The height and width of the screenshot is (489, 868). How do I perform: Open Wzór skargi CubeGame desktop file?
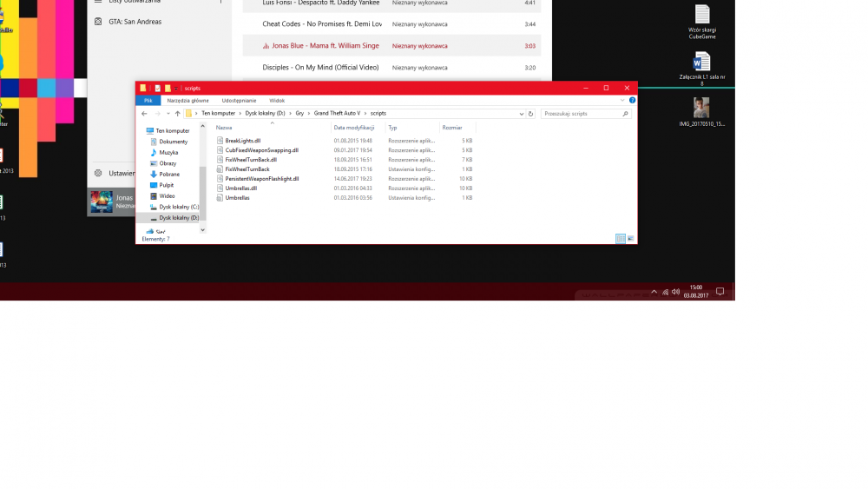tap(702, 22)
